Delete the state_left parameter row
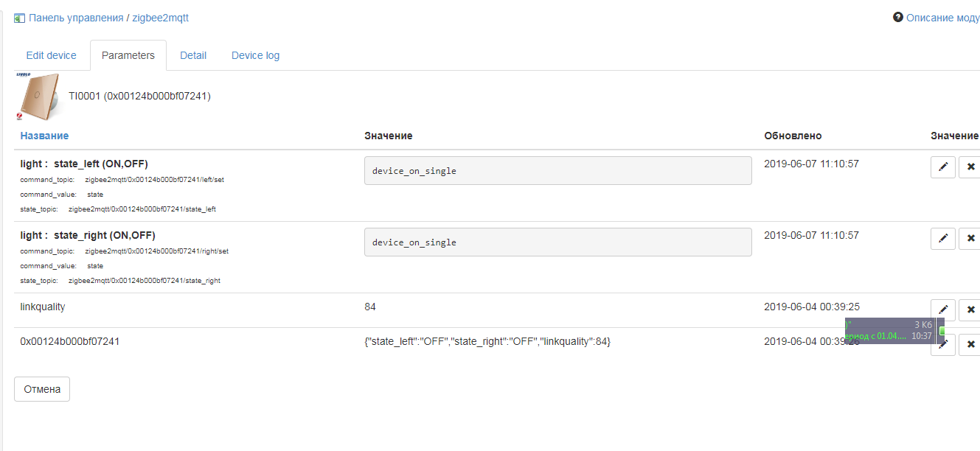 pos(970,167)
